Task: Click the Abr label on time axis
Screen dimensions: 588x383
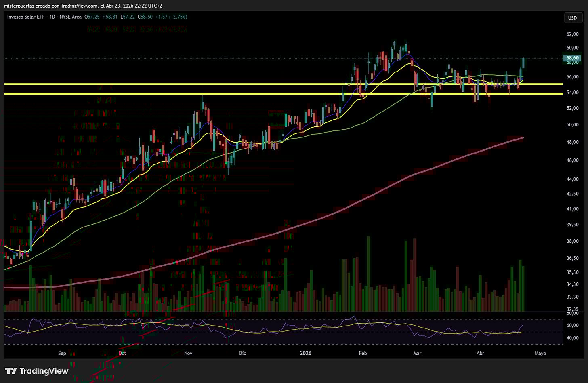Action: pyautogui.click(x=480, y=353)
